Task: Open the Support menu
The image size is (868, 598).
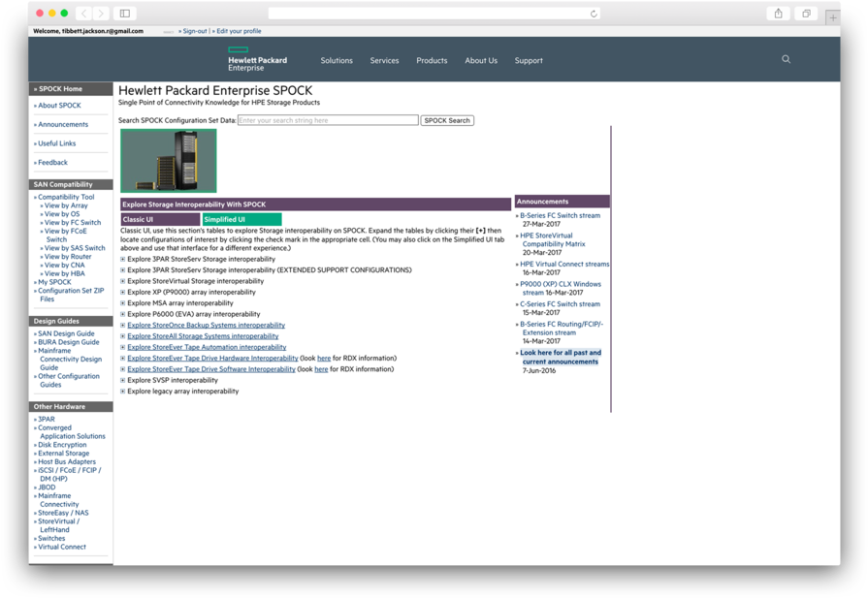Action: pyautogui.click(x=529, y=60)
